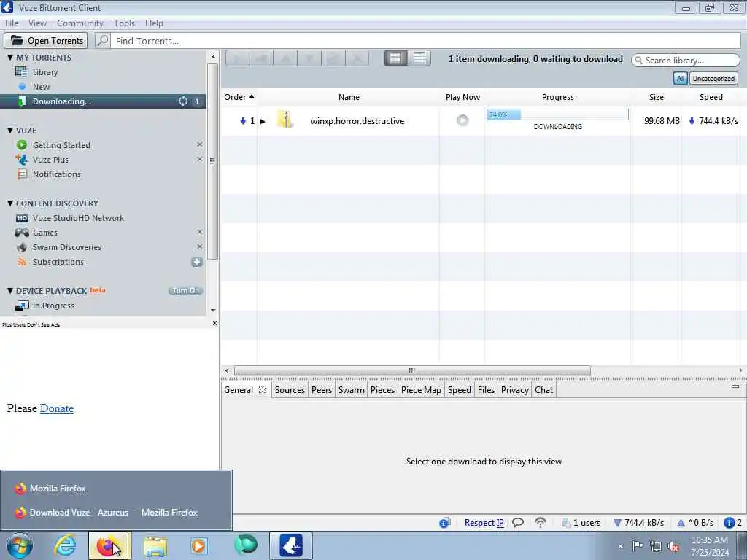
Task: Minimize the details panel
Action: coord(735,386)
